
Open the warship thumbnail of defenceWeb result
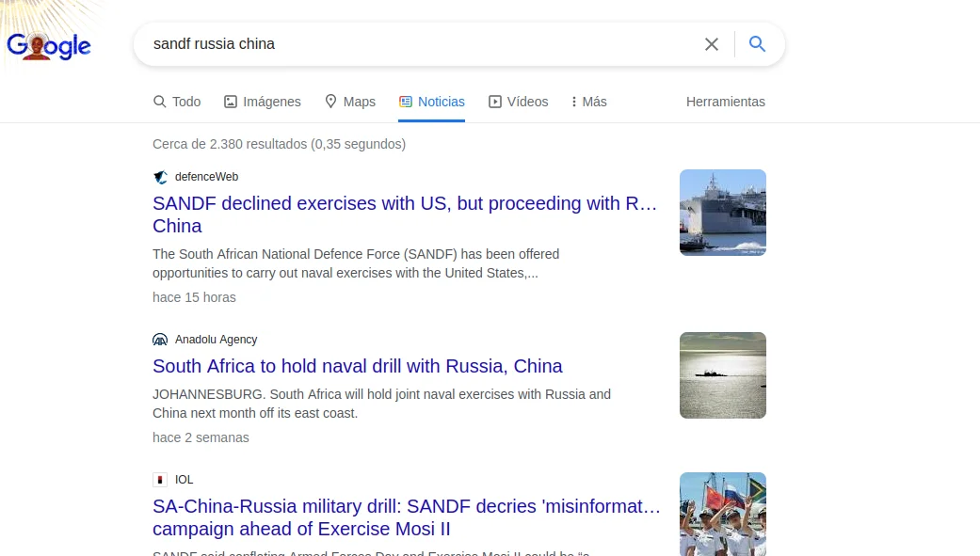coord(723,213)
